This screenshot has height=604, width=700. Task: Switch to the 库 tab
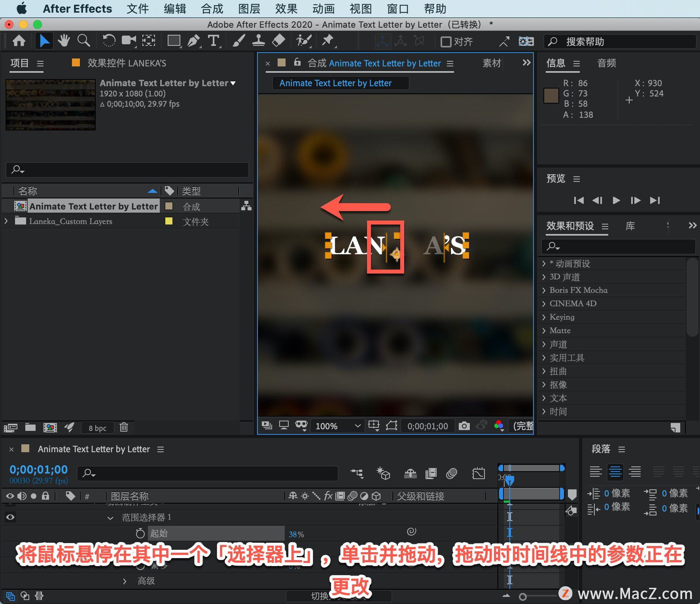point(630,226)
